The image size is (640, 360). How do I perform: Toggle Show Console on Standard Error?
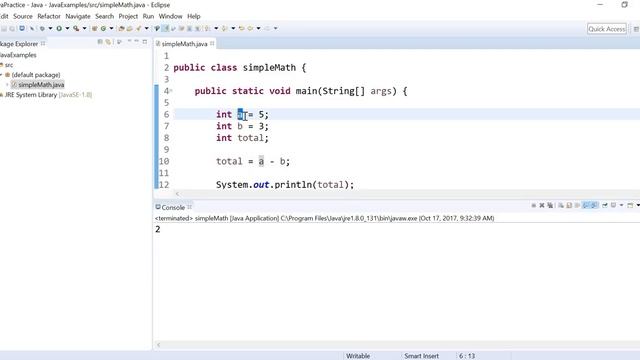point(594,205)
